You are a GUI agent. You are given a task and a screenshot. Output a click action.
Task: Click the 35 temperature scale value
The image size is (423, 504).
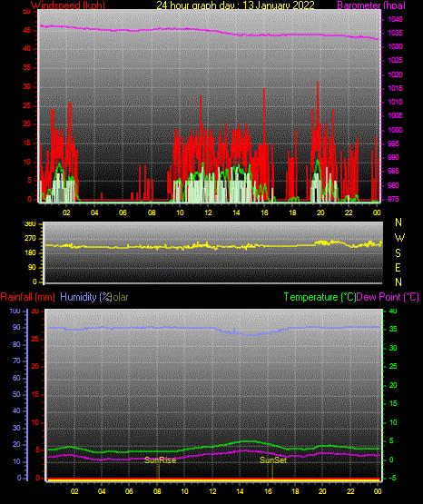pos(393,329)
